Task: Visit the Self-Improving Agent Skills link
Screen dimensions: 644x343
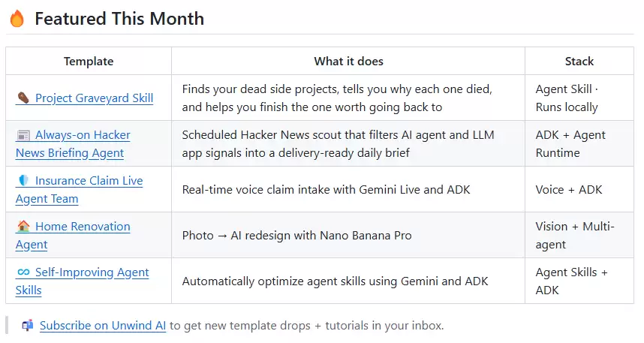Action: [82, 281]
